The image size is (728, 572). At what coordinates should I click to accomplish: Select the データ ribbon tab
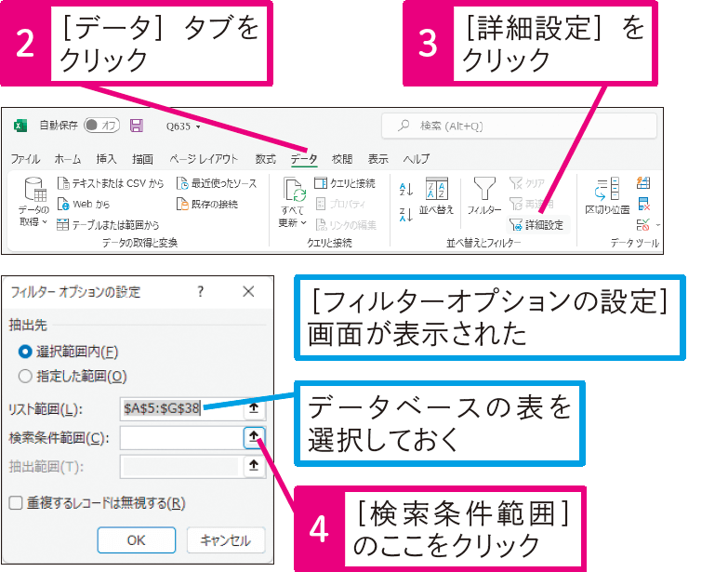(x=304, y=159)
